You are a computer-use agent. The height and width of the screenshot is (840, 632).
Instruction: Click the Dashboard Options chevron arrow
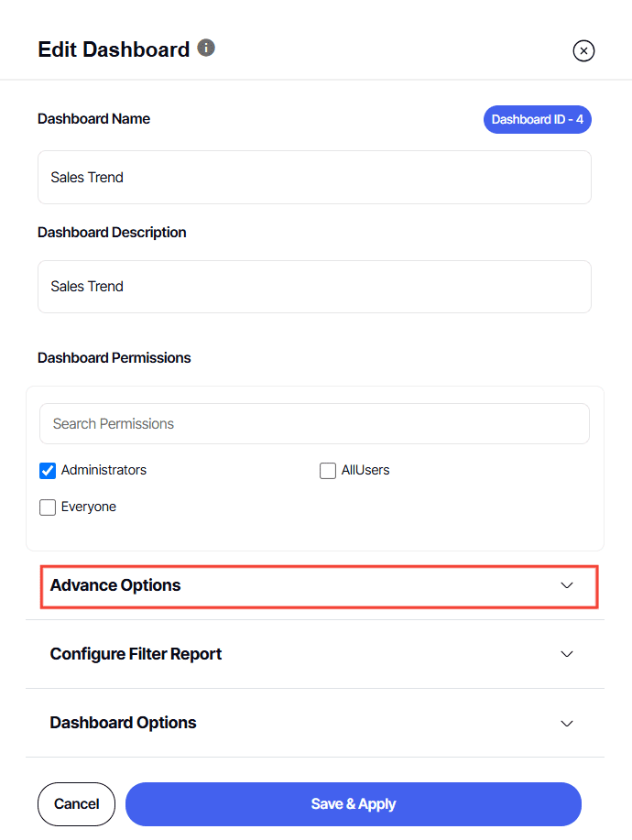pyautogui.click(x=567, y=723)
